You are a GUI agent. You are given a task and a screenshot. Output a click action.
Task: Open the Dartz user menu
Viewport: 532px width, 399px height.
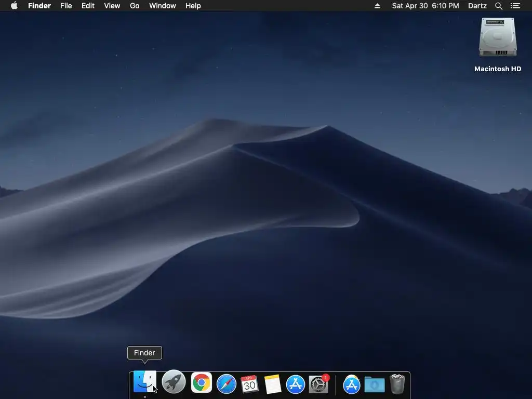(477, 6)
